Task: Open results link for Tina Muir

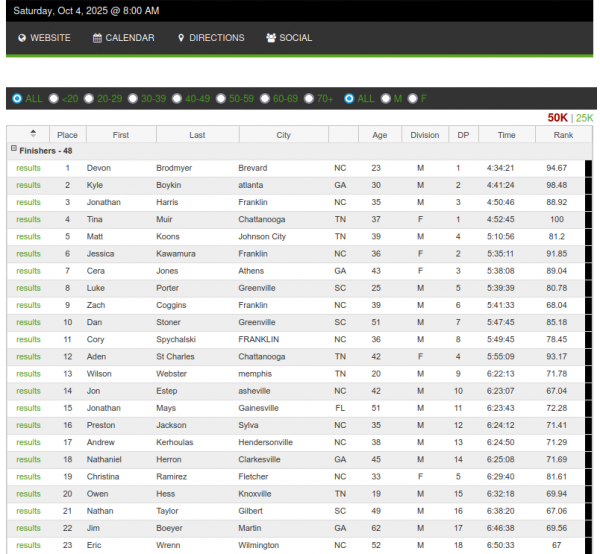Action: [28, 219]
